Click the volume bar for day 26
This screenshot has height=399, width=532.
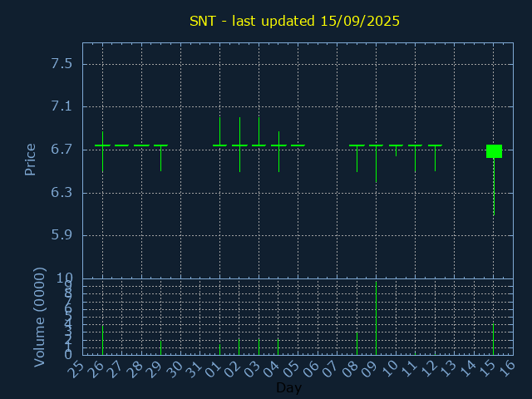tap(102, 340)
